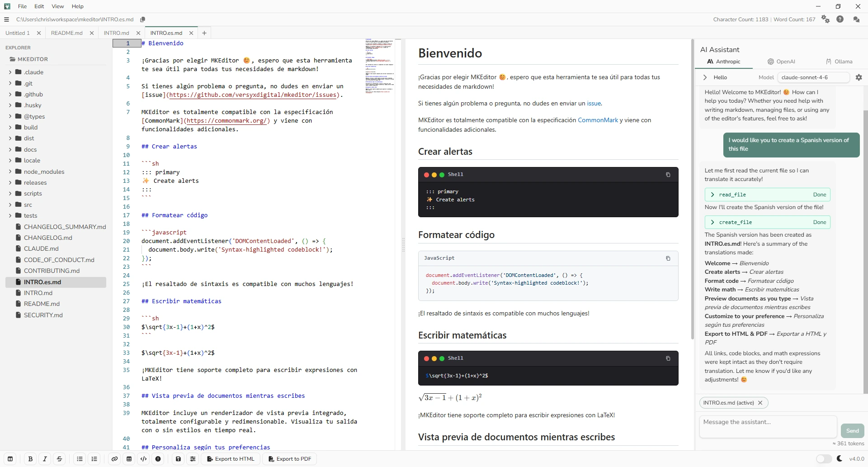Viewport: 868px width, 467px height.
Task: Close the INTRO.md tab
Action: tap(138, 33)
